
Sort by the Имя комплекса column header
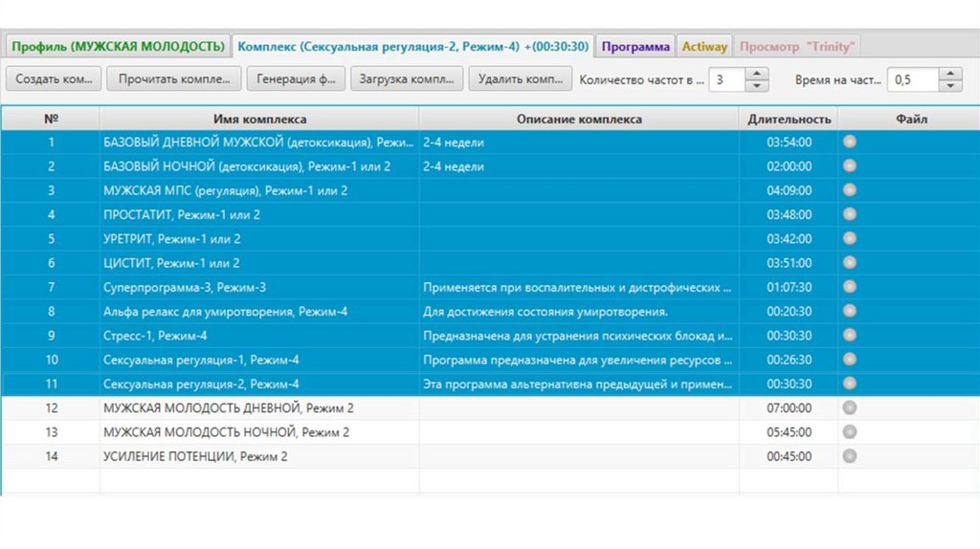[259, 119]
